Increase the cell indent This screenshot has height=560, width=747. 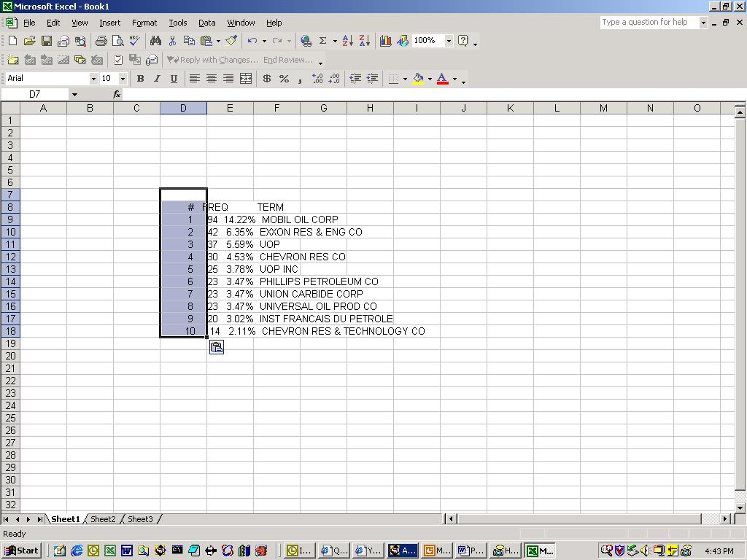click(x=372, y=79)
